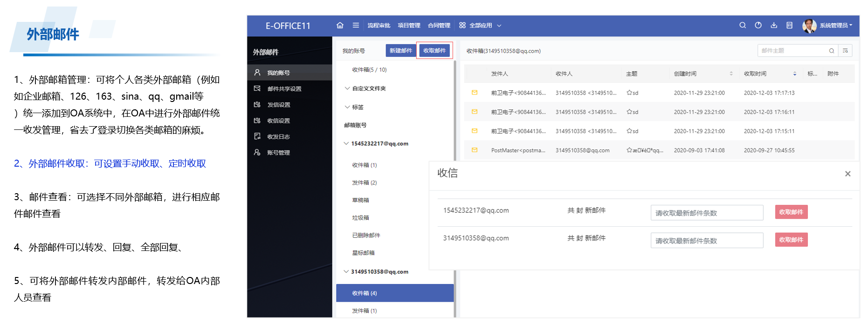
Task: Click envelope icon of 17:16:11 mail row
Action: (475, 112)
